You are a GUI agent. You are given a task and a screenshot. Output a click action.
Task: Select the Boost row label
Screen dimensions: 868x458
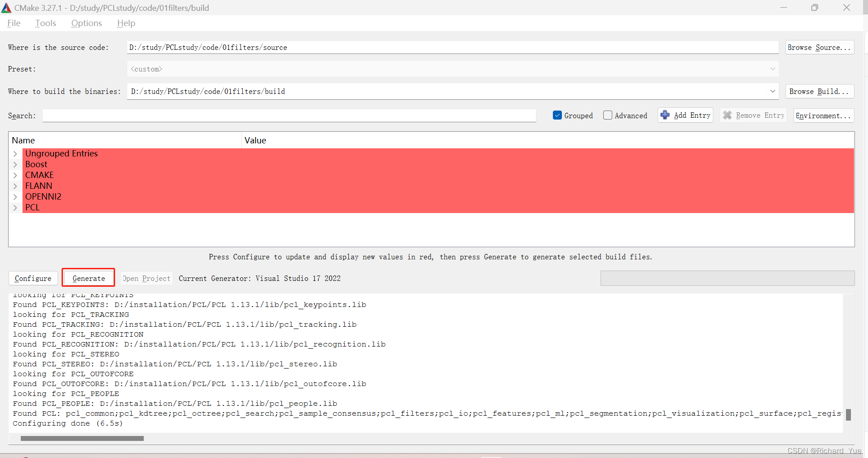point(36,165)
